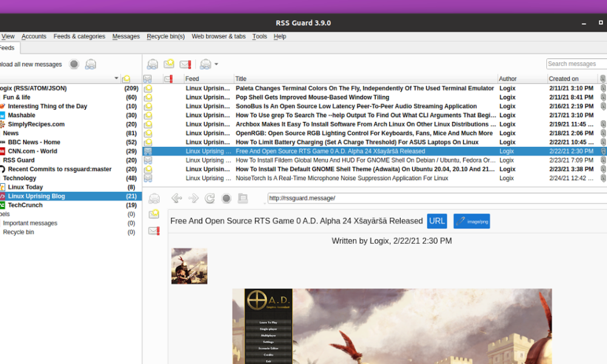Open Recycle bin(s) menu
This screenshot has height=364, width=607.
point(166,36)
